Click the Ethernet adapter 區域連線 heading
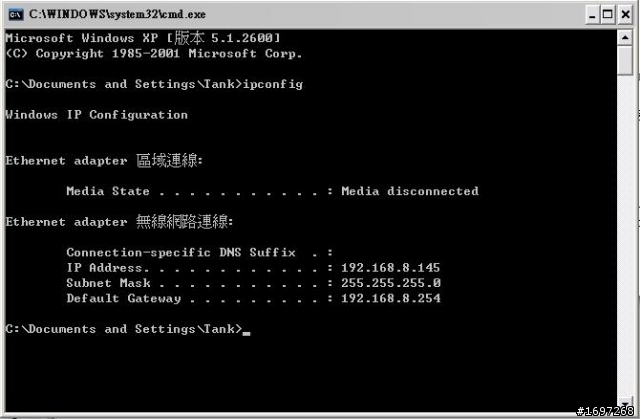The height and width of the screenshot is (419, 640). point(104,161)
